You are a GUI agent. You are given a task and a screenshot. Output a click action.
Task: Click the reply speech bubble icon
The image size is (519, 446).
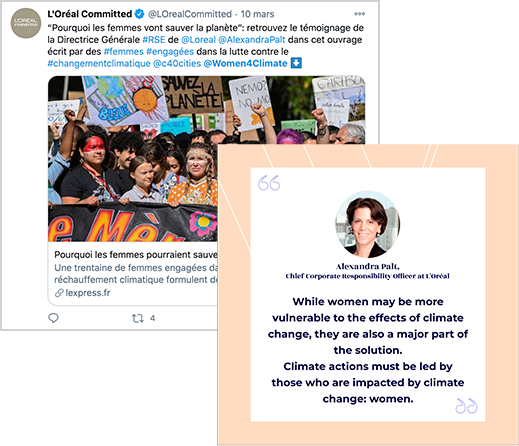pyautogui.click(x=53, y=318)
